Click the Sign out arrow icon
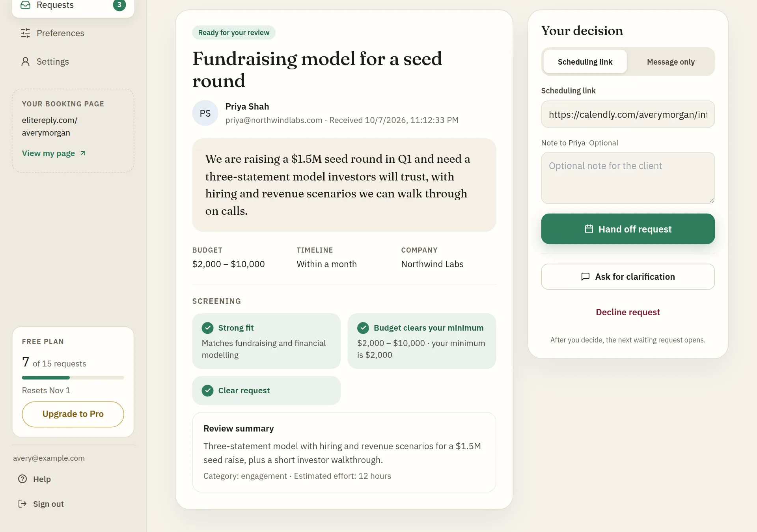This screenshot has width=757, height=532. [x=23, y=504]
